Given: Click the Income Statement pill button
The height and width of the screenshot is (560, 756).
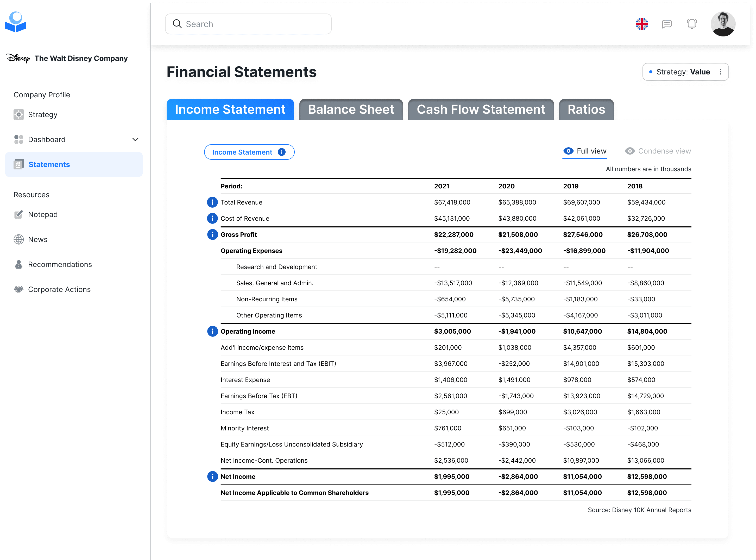Looking at the screenshot, I should [249, 152].
